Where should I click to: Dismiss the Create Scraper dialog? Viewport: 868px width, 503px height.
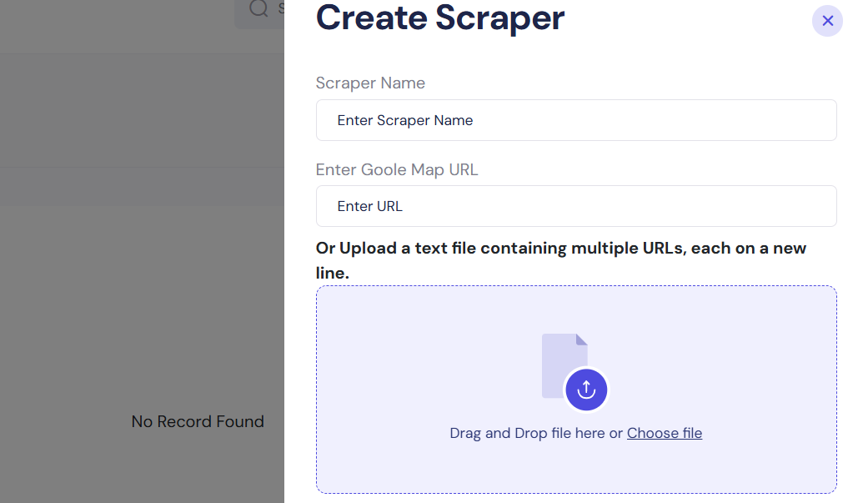[x=827, y=21]
